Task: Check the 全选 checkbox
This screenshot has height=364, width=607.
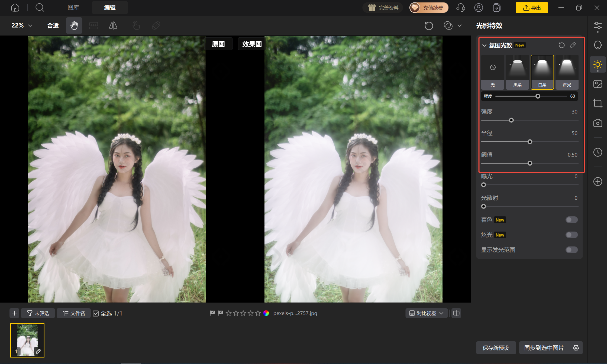Action: [x=96, y=313]
